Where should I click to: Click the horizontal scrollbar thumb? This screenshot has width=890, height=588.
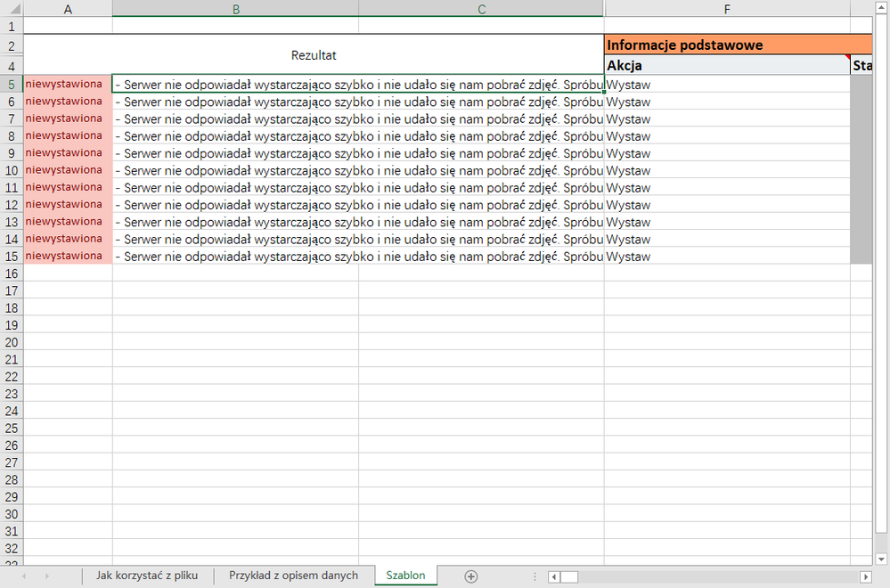click(569, 576)
